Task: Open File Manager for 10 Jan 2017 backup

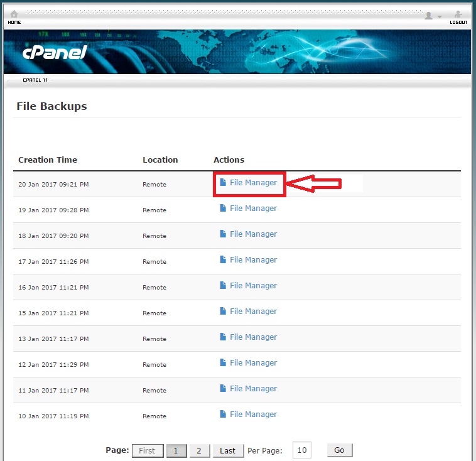Action: tap(248, 415)
